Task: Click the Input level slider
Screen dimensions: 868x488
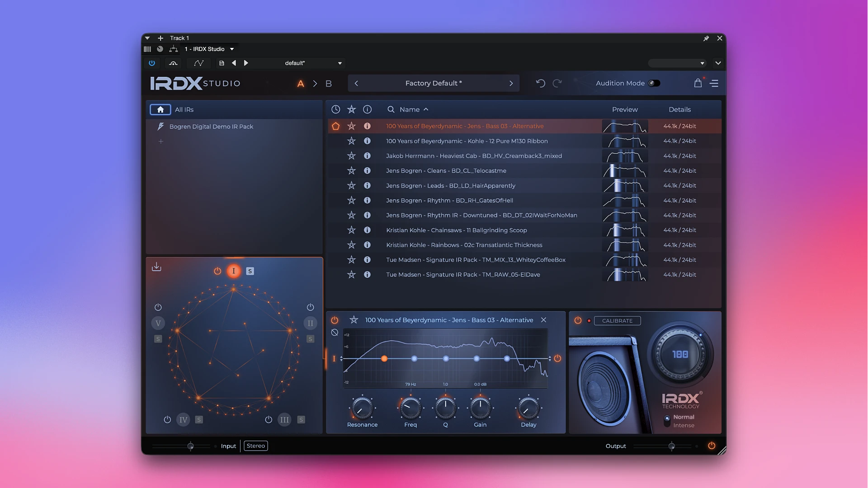Action: (181, 446)
